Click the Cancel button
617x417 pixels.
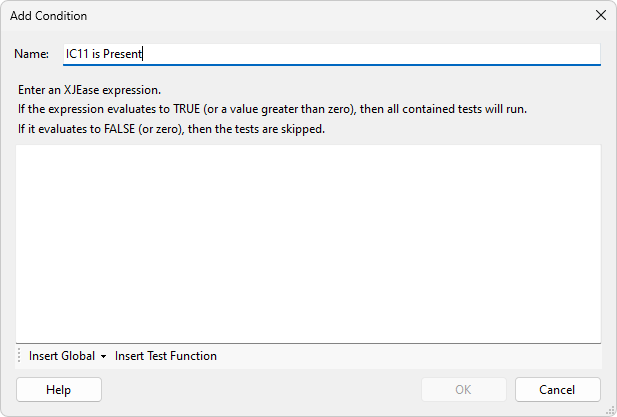[557, 389]
